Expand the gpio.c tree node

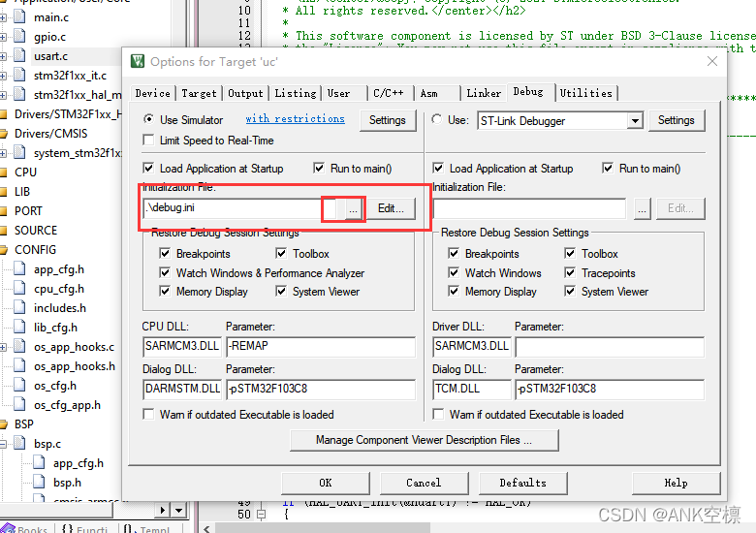[3, 37]
